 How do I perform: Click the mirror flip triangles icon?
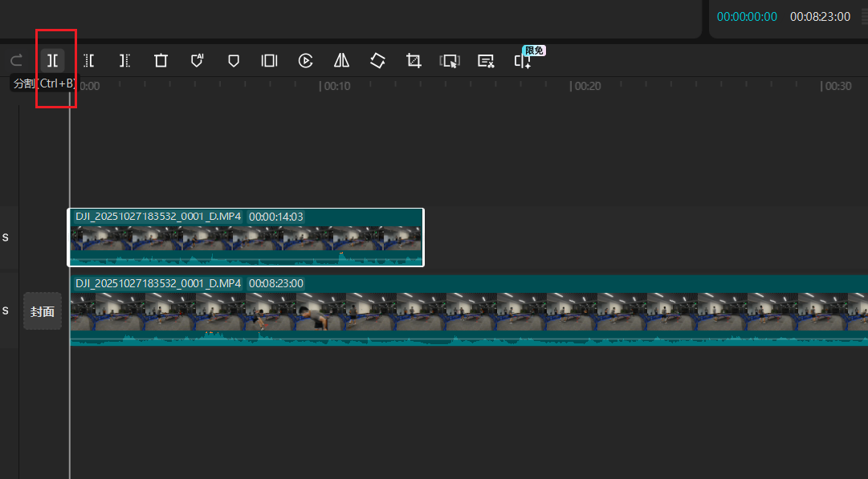point(341,61)
